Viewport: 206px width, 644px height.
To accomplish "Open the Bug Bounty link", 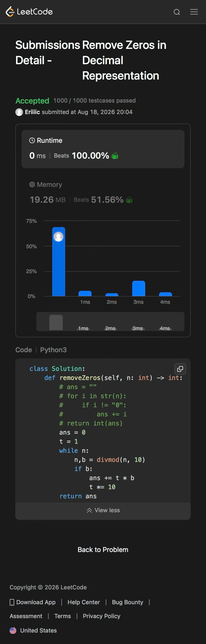I will coord(127,602).
